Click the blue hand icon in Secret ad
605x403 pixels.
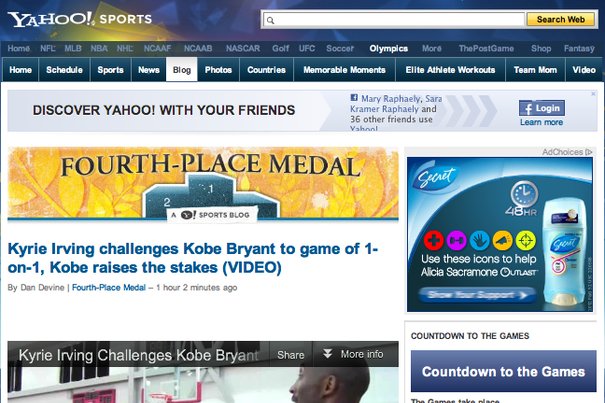point(480,240)
